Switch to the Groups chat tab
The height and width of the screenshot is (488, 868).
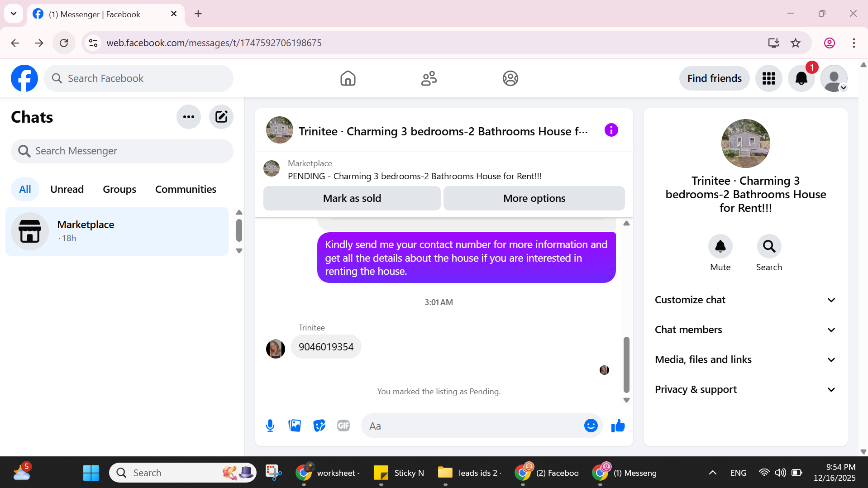pyautogui.click(x=119, y=189)
